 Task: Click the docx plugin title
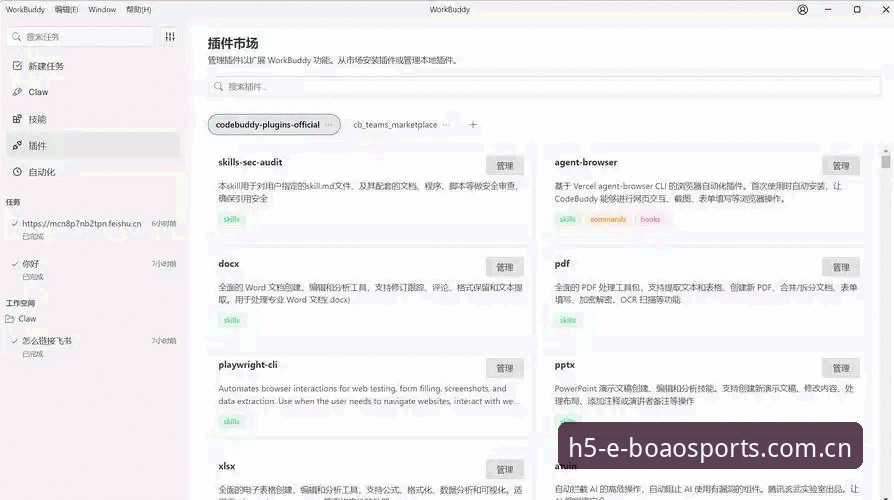[229, 263]
